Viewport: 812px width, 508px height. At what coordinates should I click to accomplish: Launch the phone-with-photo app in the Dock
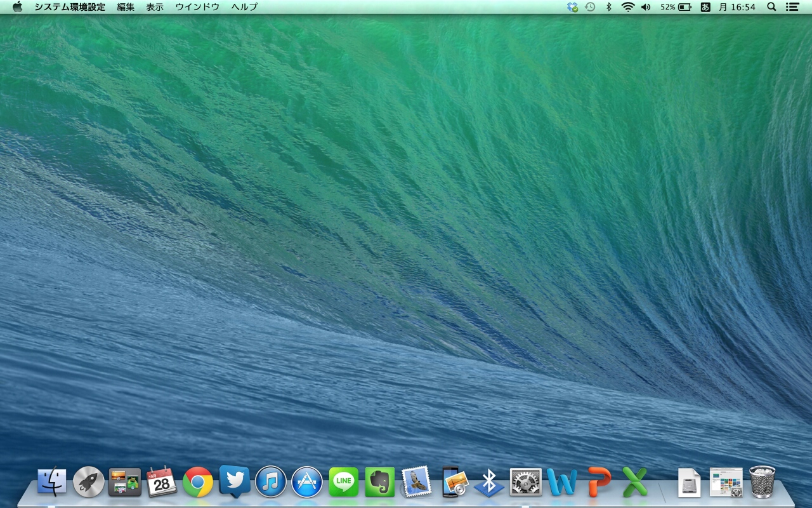[454, 482]
